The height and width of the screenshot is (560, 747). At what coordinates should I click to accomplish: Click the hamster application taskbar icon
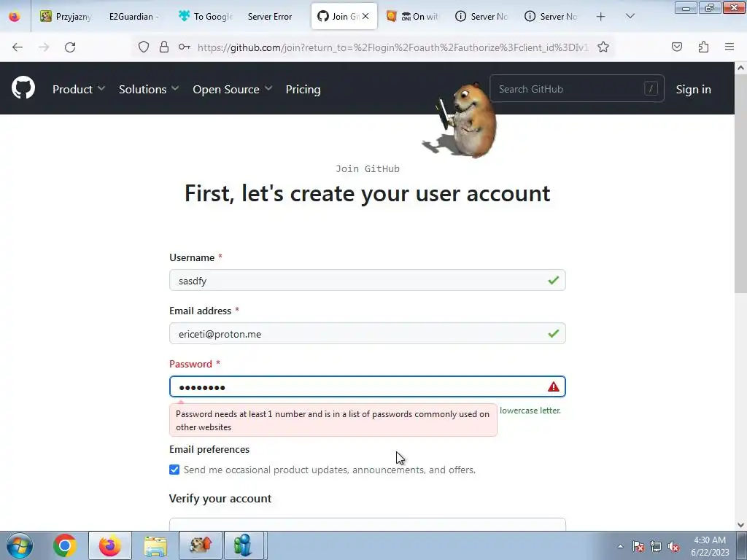pos(201,545)
